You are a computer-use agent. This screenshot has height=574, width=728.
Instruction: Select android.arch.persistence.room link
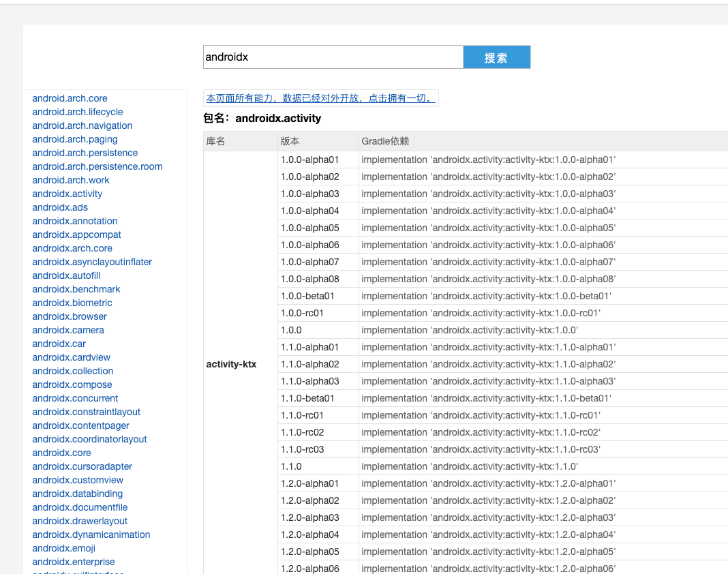97,166
